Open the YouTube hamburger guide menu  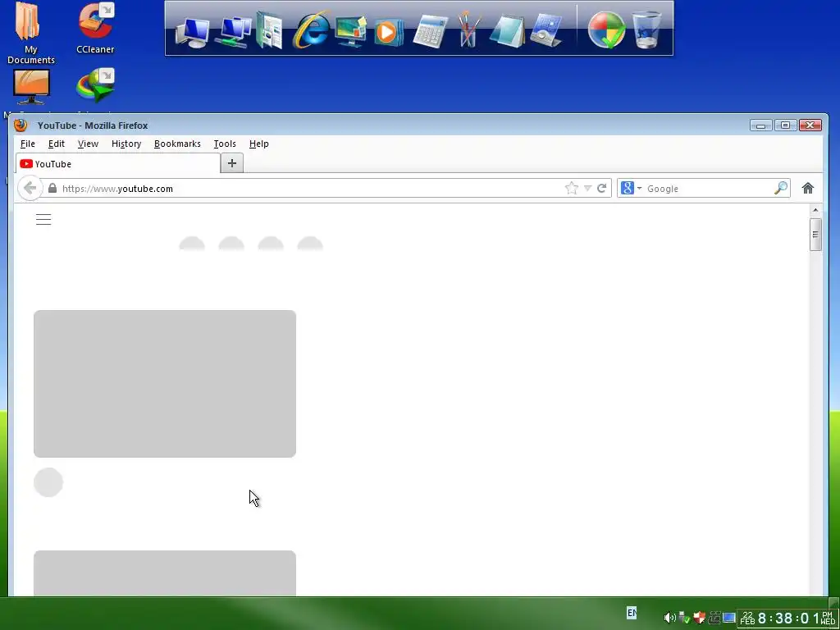tap(43, 219)
